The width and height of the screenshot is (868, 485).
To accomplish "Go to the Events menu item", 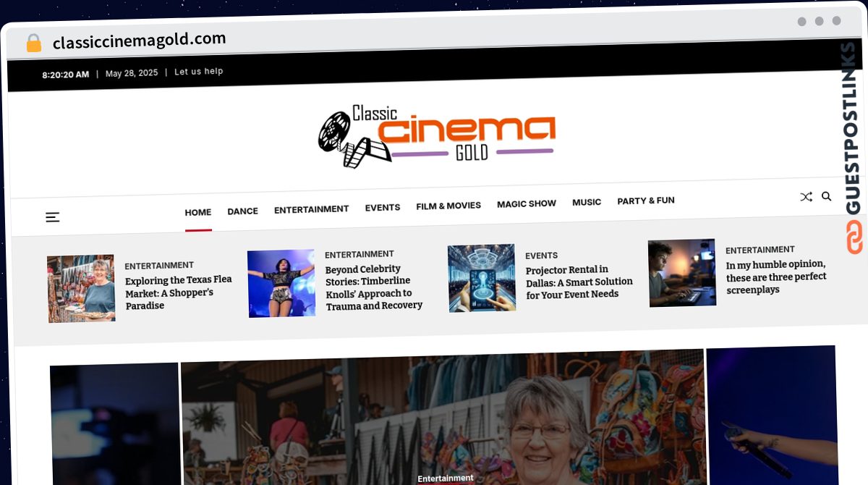I will [x=383, y=207].
